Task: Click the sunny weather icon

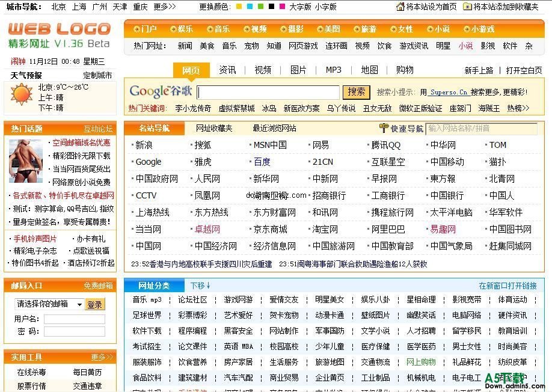Action: click(22, 94)
